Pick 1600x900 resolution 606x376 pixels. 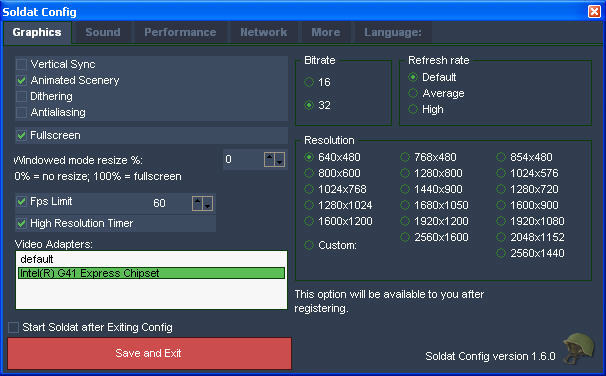(501, 205)
